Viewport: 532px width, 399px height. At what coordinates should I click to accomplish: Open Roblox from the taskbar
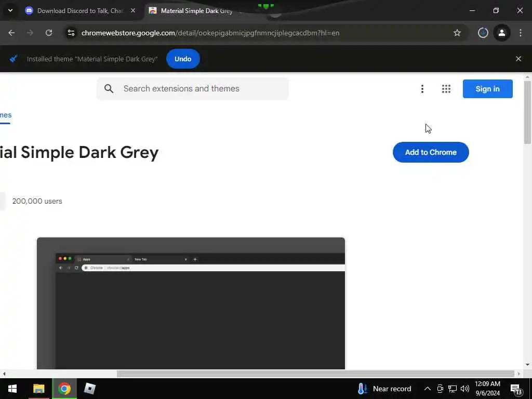(90, 389)
